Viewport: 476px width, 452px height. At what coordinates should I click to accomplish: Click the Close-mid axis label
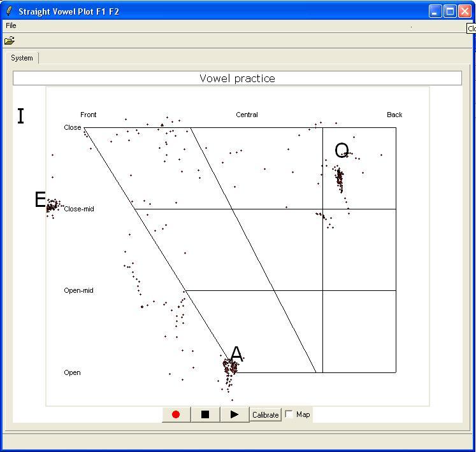point(79,209)
